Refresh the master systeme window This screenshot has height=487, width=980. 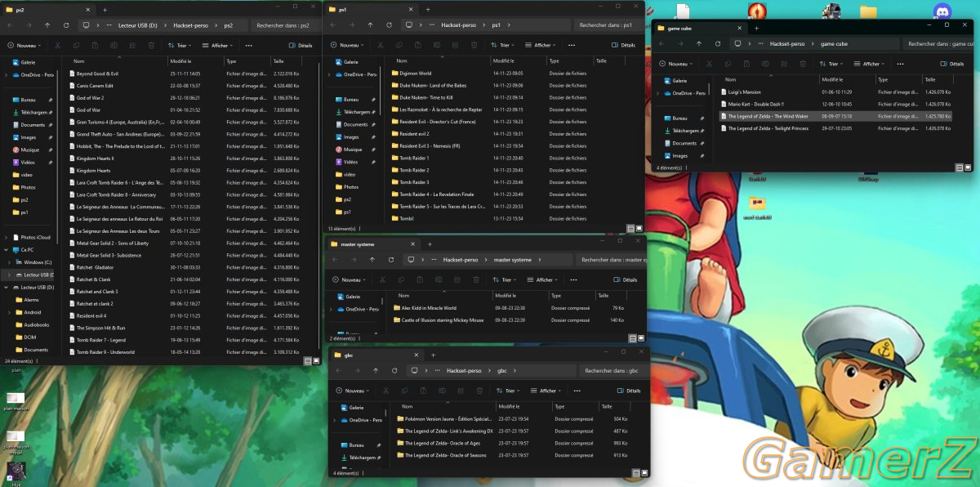point(391,260)
